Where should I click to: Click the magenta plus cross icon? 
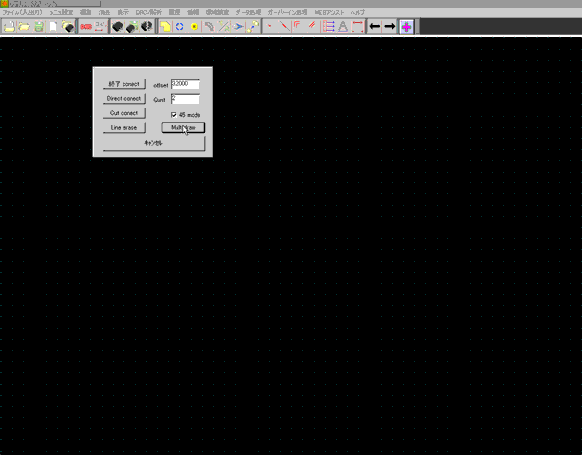point(406,27)
